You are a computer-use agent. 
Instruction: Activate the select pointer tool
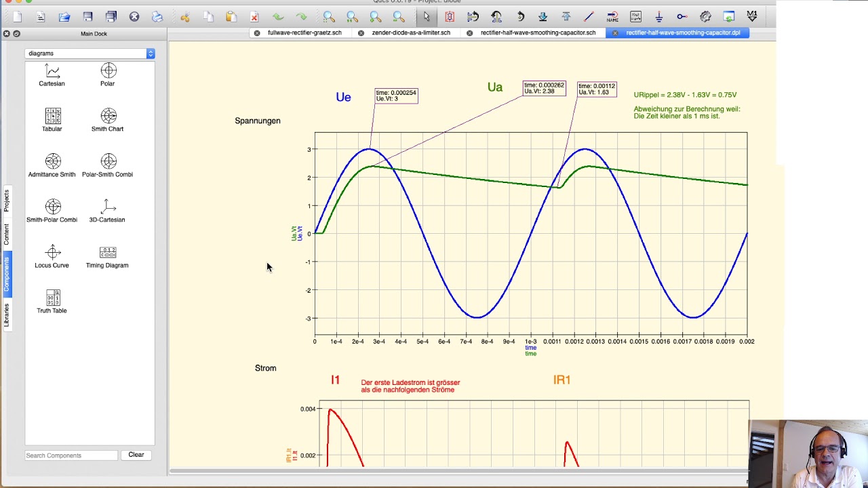pyautogui.click(x=427, y=17)
